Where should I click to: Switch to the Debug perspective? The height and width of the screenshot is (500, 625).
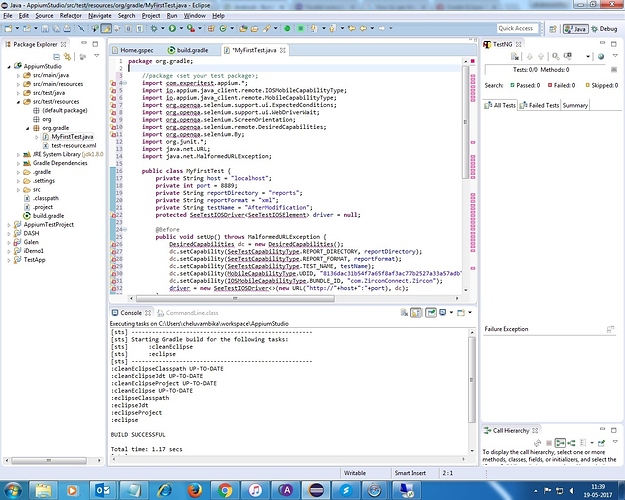[x=604, y=29]
